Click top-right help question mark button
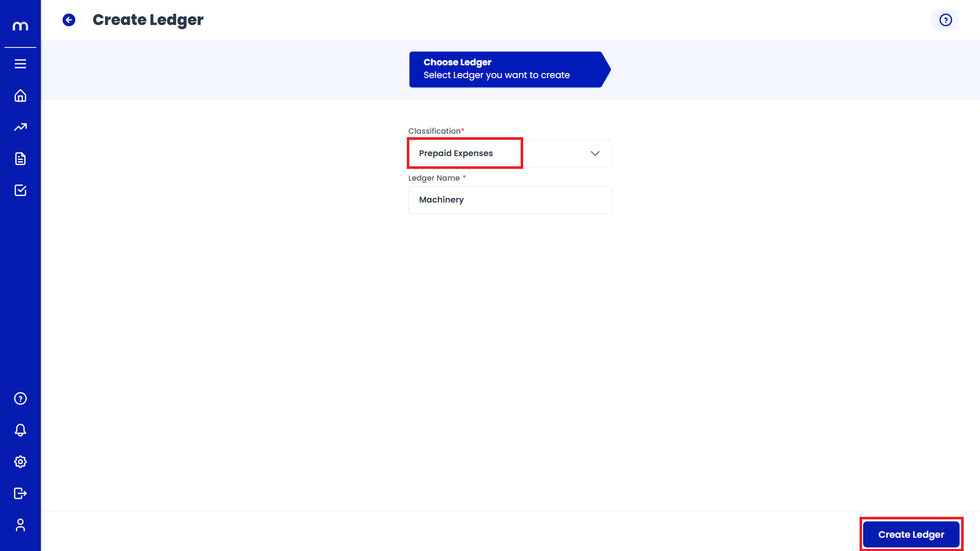This screenshot has height=551, width=980. (945, 20)
